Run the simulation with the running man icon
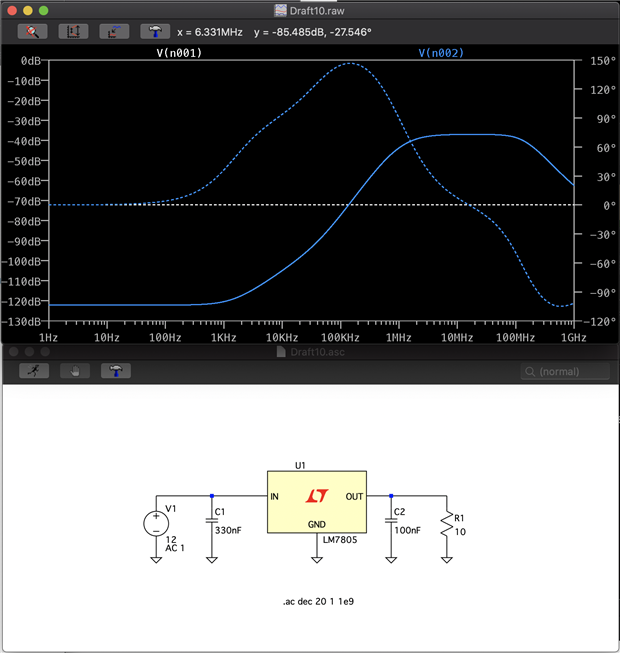Screen dimensions: 620x653 [x=34, y=371]
